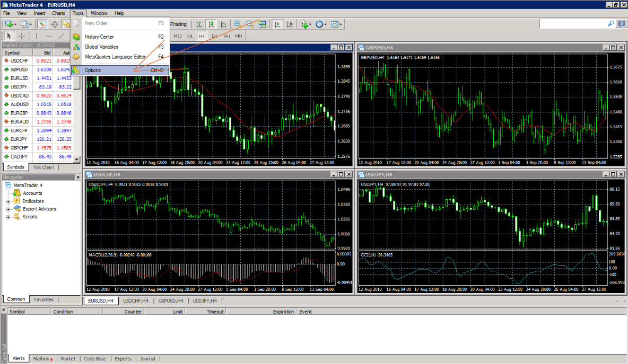This screenshot has height=364, width=628.
Task: Select the H1 timeframe
Action: pos(190,36)
